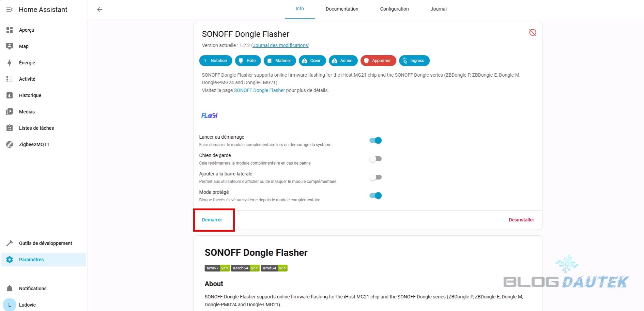Open Notifications bell in sidebar
The width and height of the screenshot is (644, 311).
tap(10, 289)
